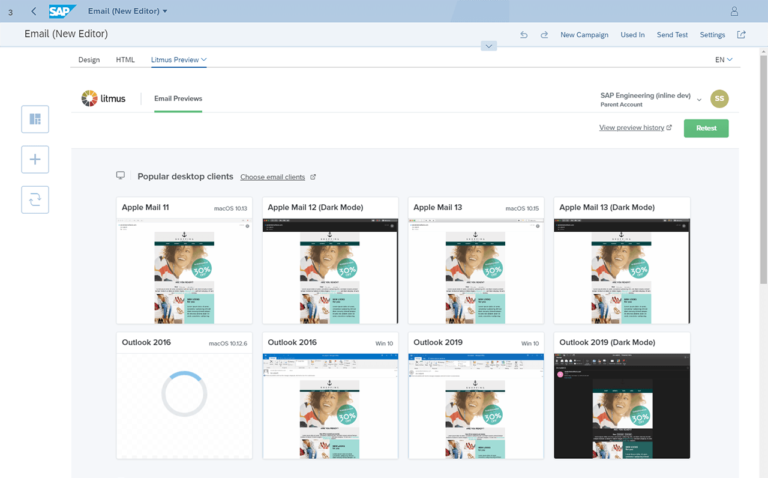Click the undo arrow icon
Viewport: 768px width, 478px height.
(524, 35)
